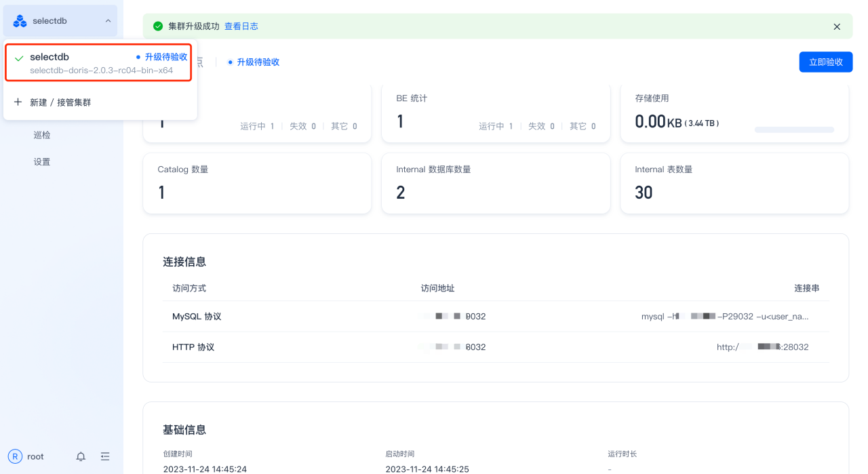Choose 新建 / 接管集群 option
This screenshot has height=474, width=868.
pyautogui.click(x=60, y=102)
